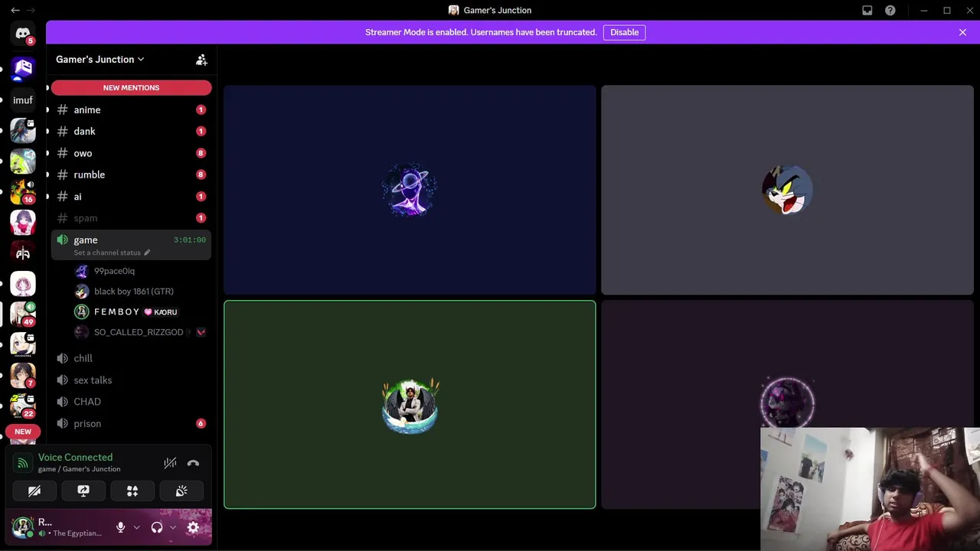Select user SO_CALLED_RIZZGOD in voice list

click(x=140, y=332)
